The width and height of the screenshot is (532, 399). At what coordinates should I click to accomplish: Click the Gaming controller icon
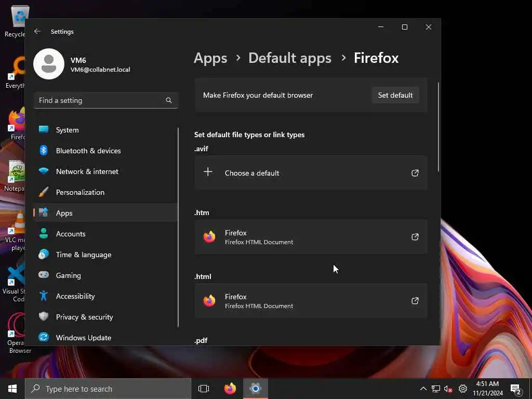point(44,274)
